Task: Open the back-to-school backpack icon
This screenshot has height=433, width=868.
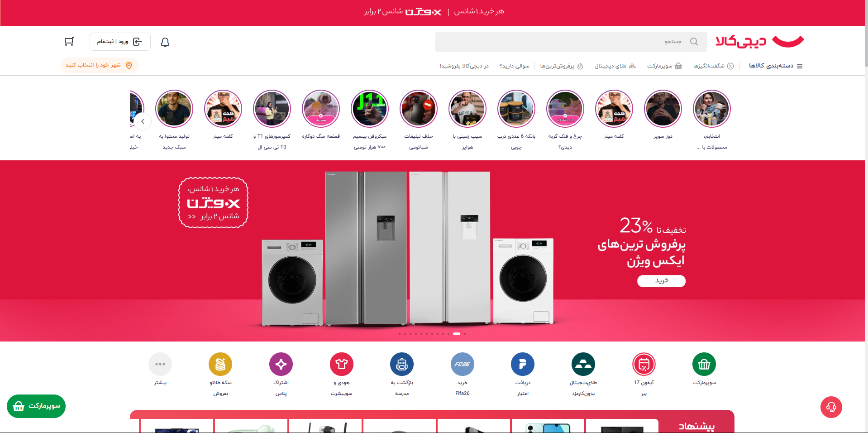Action: pyautogui.click(x=402, y=364)
